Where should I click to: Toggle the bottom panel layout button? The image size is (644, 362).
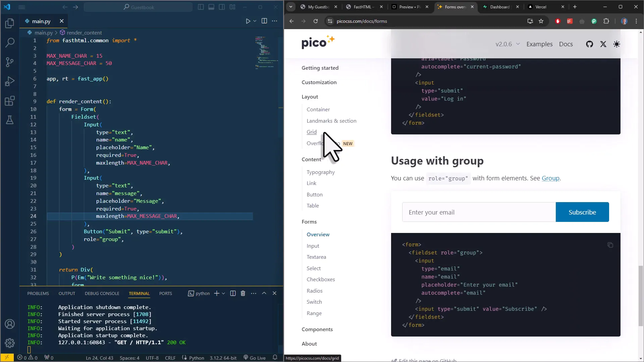(x=211, y=7)
